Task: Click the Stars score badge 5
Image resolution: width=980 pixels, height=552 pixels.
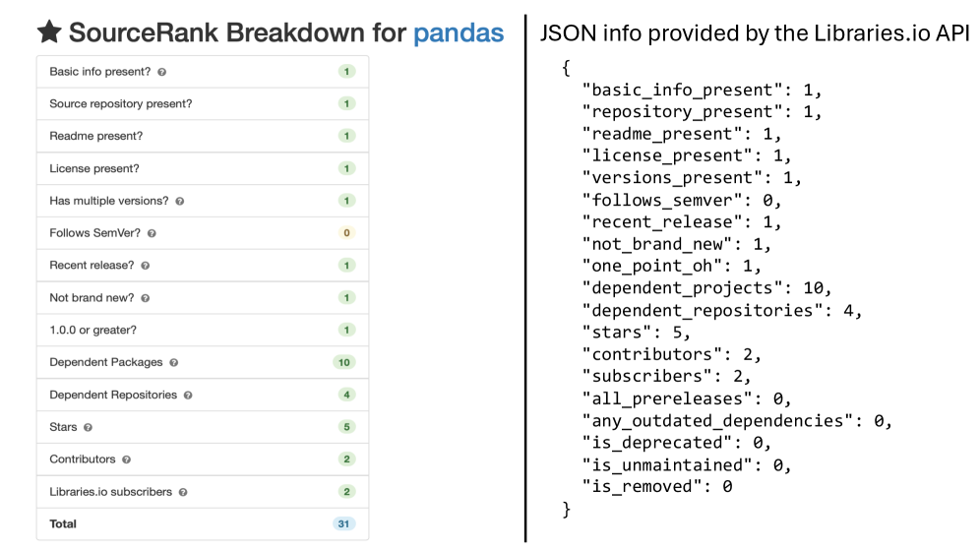Action: coord(346,427)
